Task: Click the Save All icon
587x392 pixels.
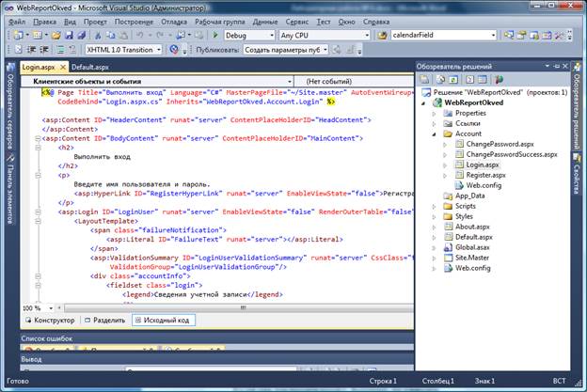Action: (x=81, y=36)
